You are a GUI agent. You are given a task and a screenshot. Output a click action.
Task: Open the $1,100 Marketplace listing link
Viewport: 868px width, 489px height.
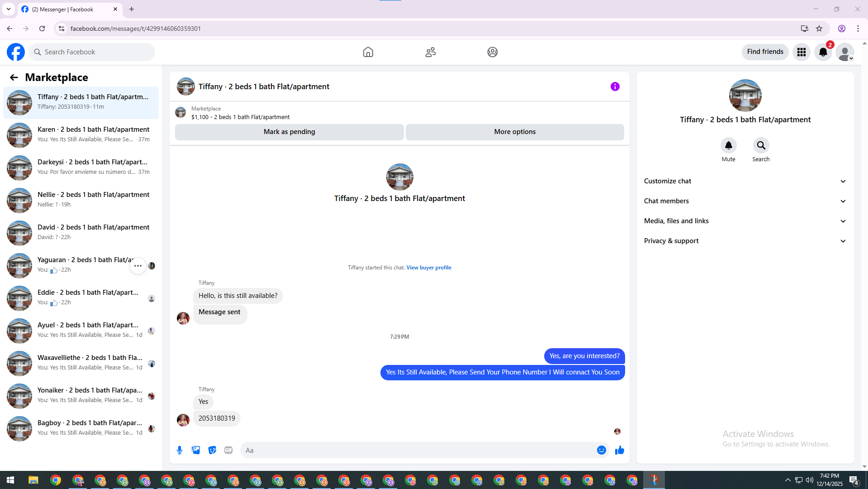point(240,117)
